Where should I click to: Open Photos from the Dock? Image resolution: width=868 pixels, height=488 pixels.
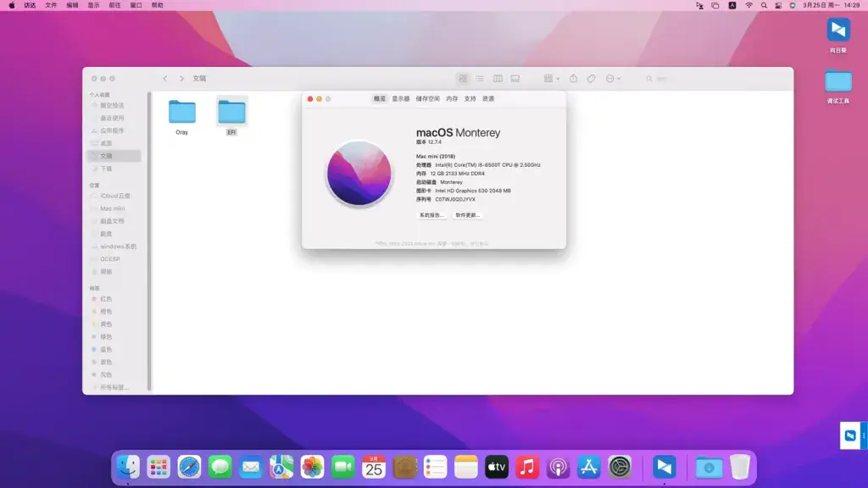coord(312,467)
